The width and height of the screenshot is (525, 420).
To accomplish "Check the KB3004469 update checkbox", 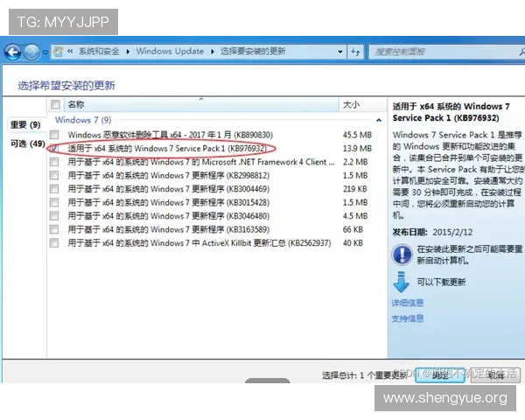I will pos(54,189).
